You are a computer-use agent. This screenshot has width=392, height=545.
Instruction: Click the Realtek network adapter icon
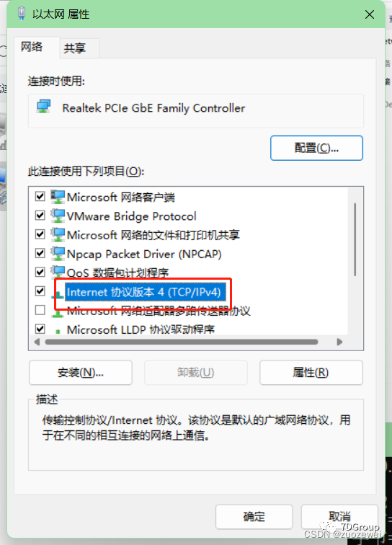(43, 107)
